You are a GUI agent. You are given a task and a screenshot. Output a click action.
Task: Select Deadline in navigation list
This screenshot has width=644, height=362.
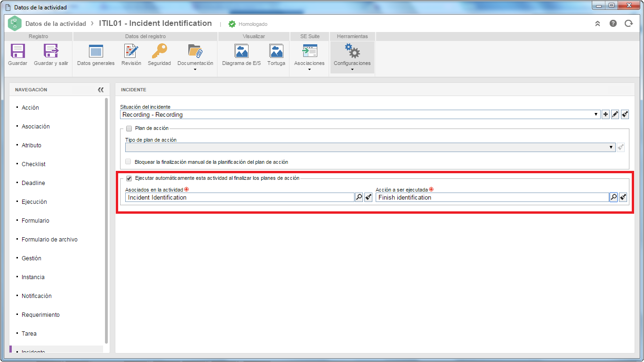pyautogui.click(x=33, y=183)
